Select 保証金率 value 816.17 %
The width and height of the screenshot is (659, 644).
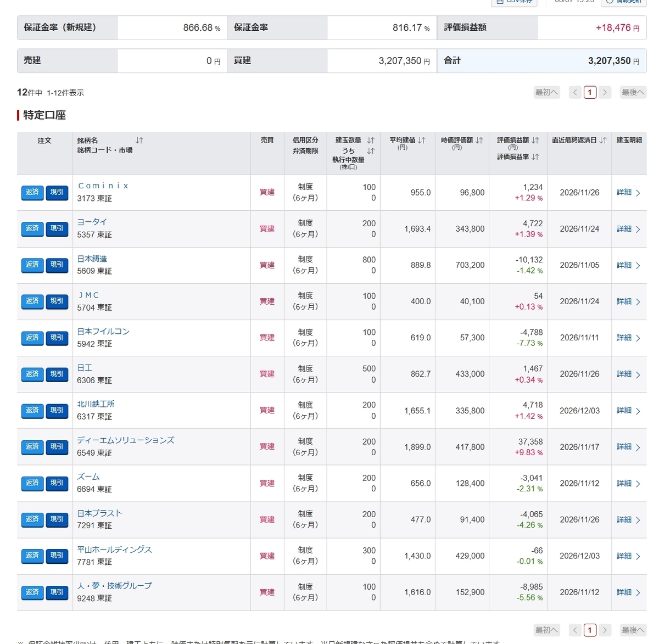(x=411, y=28)
